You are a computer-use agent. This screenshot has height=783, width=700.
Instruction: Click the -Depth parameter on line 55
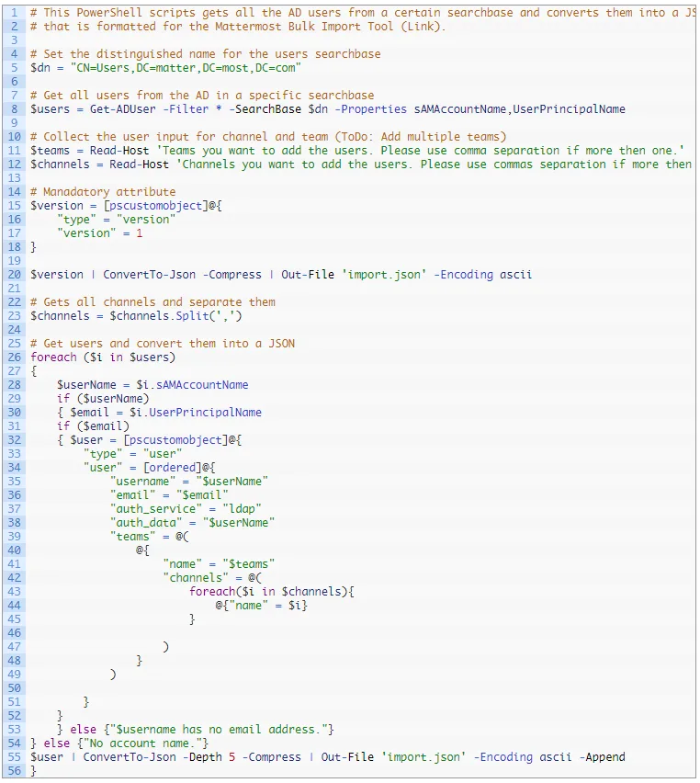pos(202,757)
